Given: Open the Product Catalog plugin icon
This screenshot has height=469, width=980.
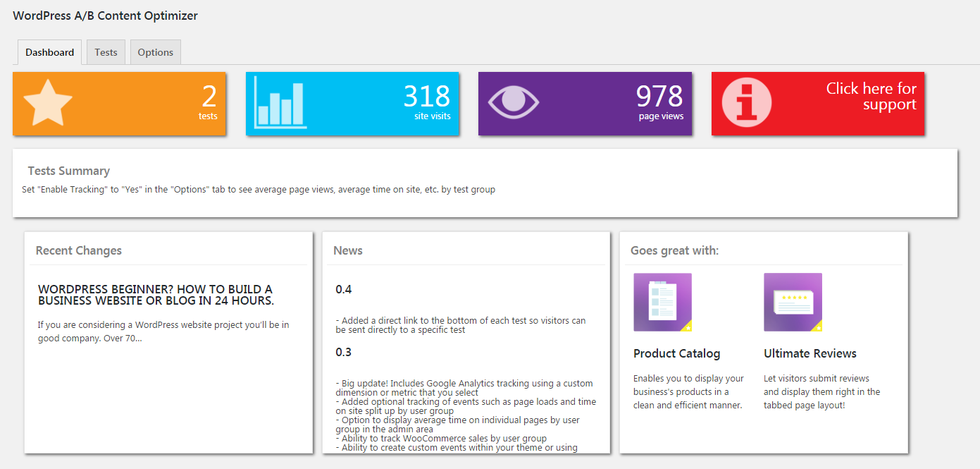Looking at the screenshot, I should [x=662, y=302].
